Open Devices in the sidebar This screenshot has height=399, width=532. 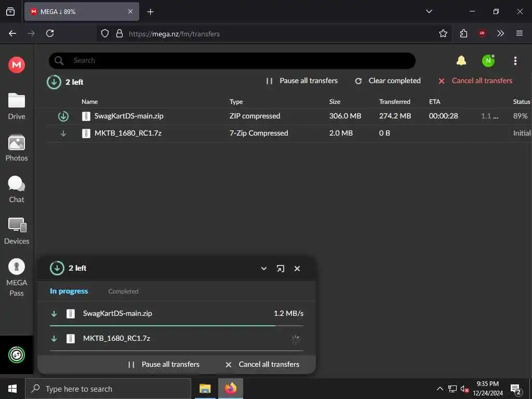click(16, 231)
